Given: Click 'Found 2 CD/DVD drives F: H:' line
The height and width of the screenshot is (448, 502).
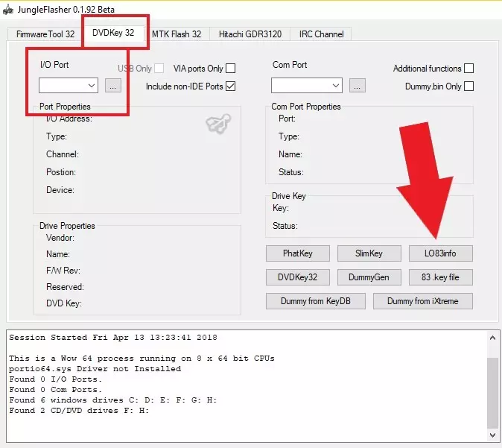Looking at the screenshot, I should pos(79,411).
